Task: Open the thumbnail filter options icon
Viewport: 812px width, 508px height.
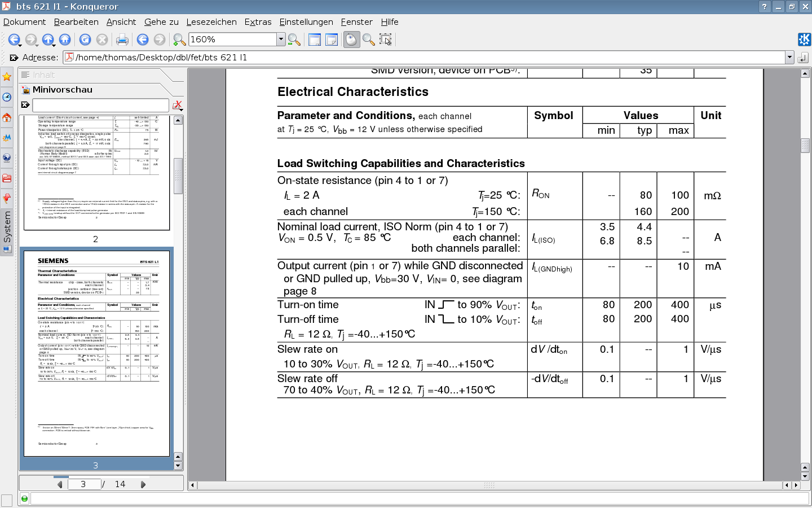Action: coord(177,105)
